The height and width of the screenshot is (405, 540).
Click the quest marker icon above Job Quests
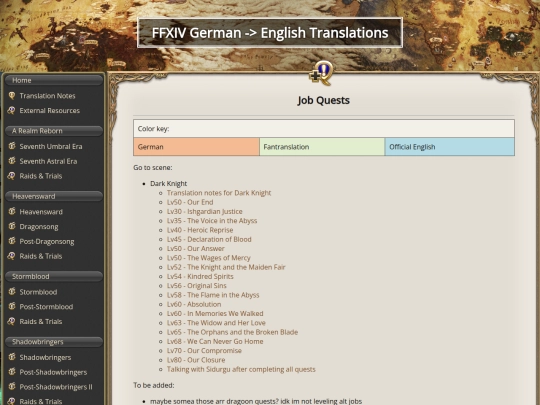pos(321,73)
